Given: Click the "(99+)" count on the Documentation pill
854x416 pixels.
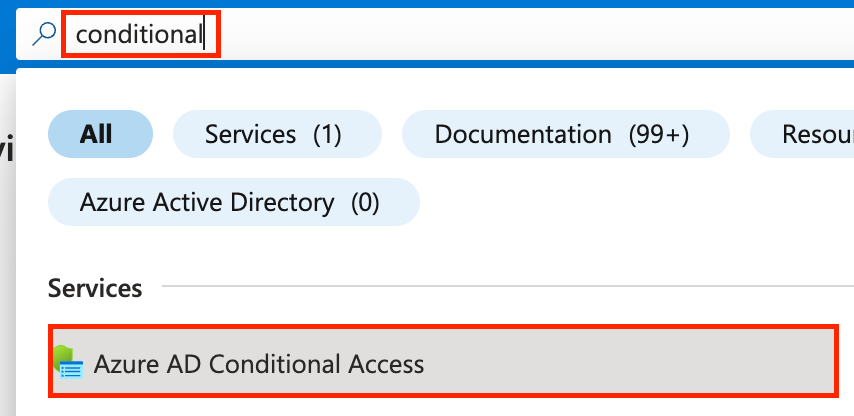Looking at the screenshot, I should 659,134.
